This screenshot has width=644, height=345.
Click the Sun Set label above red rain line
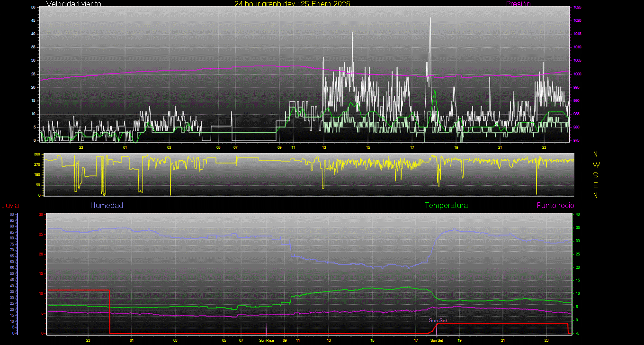point(438,320)
